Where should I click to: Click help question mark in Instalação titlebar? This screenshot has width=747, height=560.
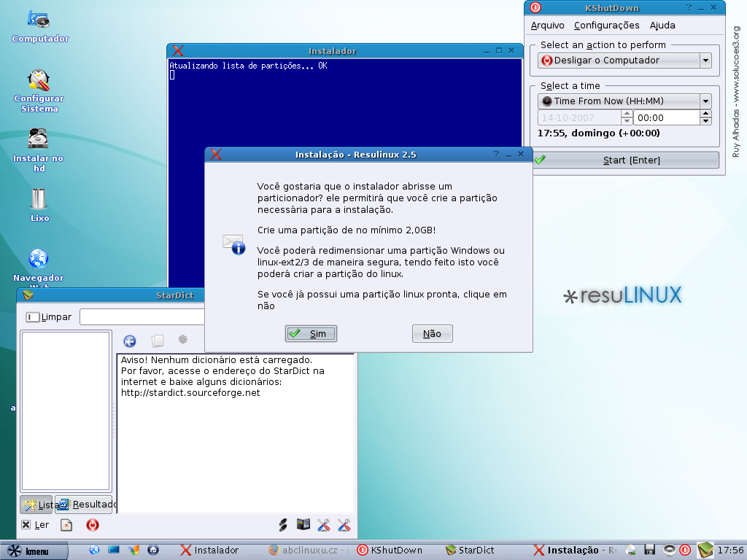(496, 154)
